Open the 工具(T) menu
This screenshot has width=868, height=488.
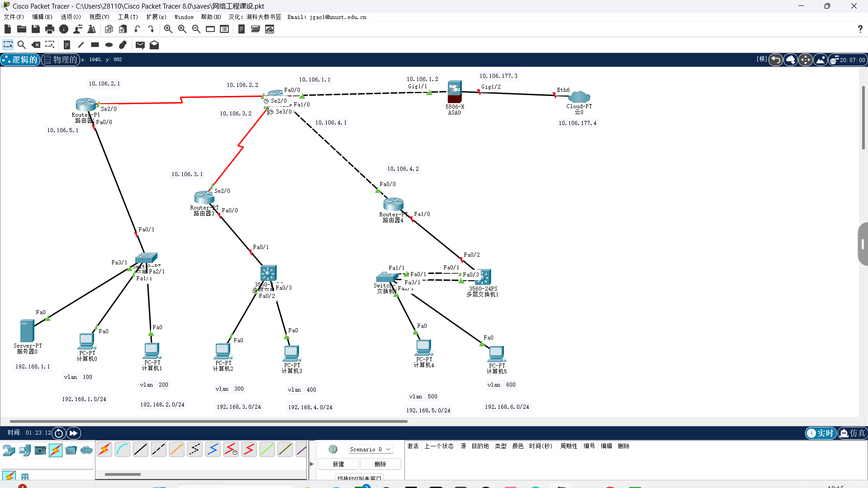coord(128,17)
